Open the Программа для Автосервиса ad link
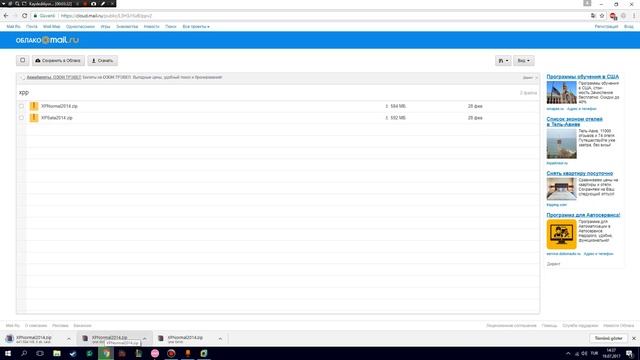640x360 pixels. click(583, 215)
